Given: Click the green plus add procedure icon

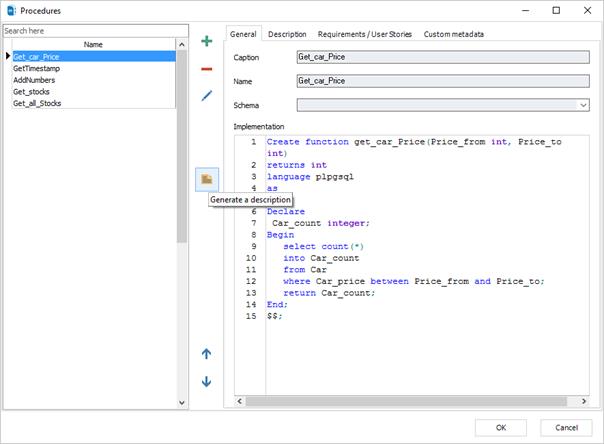Looking at the screenshot, I should [207, 41].
